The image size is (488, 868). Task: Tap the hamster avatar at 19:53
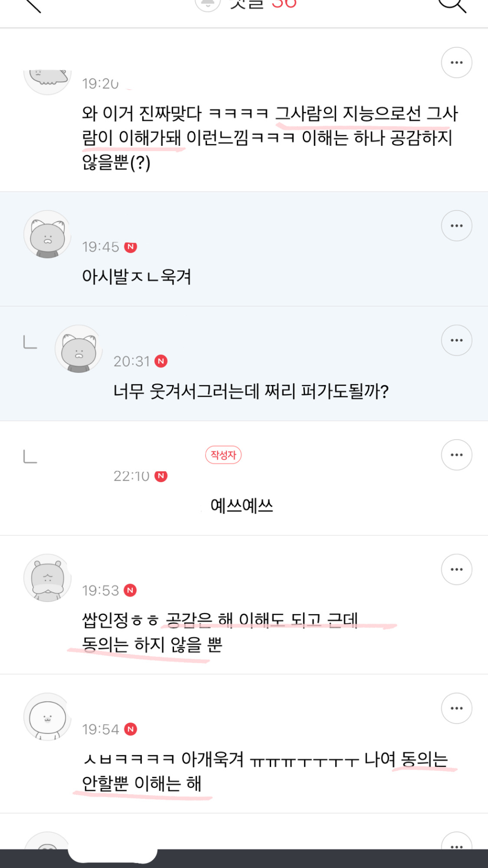(47, 578)
